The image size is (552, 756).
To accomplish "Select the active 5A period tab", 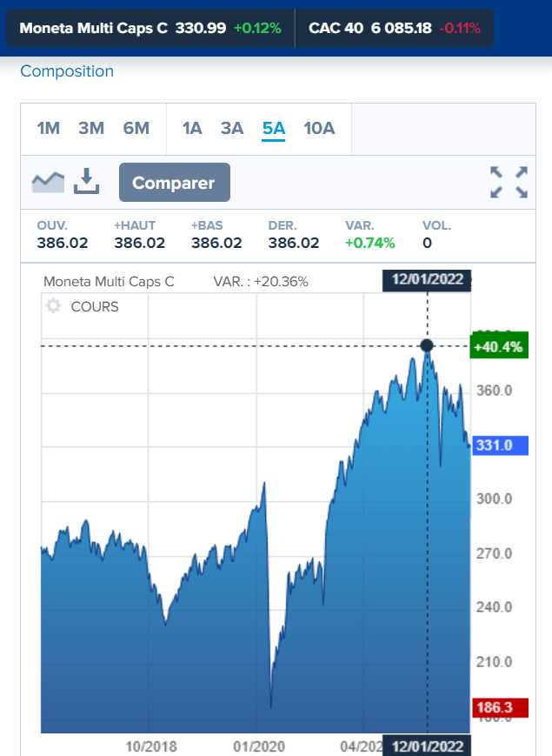I will 274,129.
